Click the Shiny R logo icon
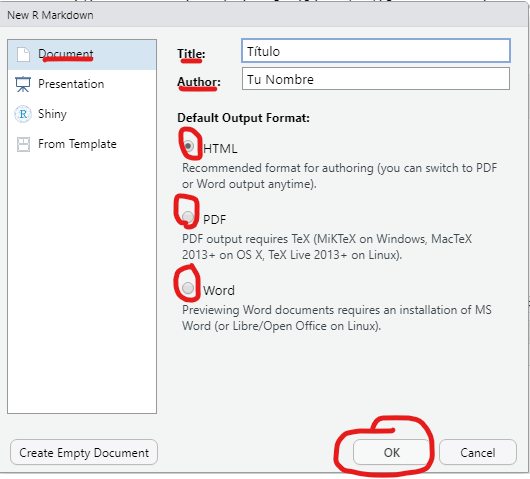 tap(23, 114)
